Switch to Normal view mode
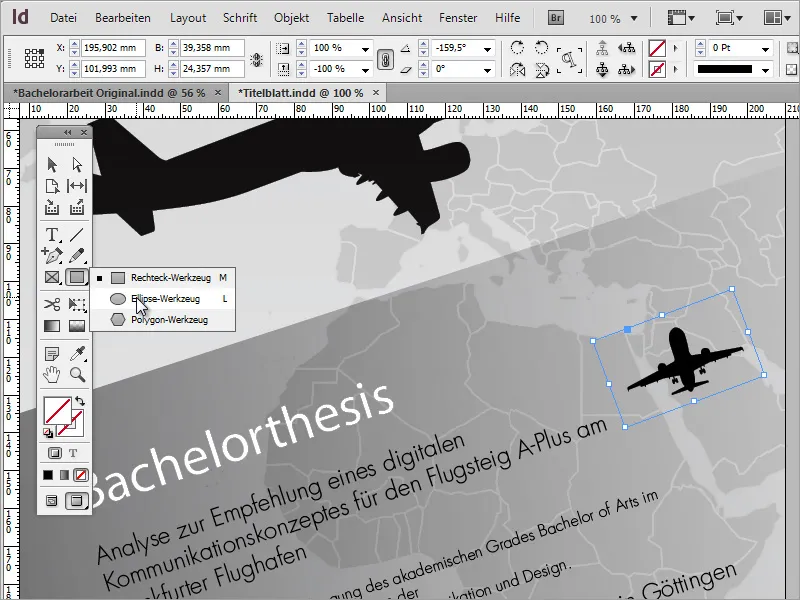 tap(52, 501)
